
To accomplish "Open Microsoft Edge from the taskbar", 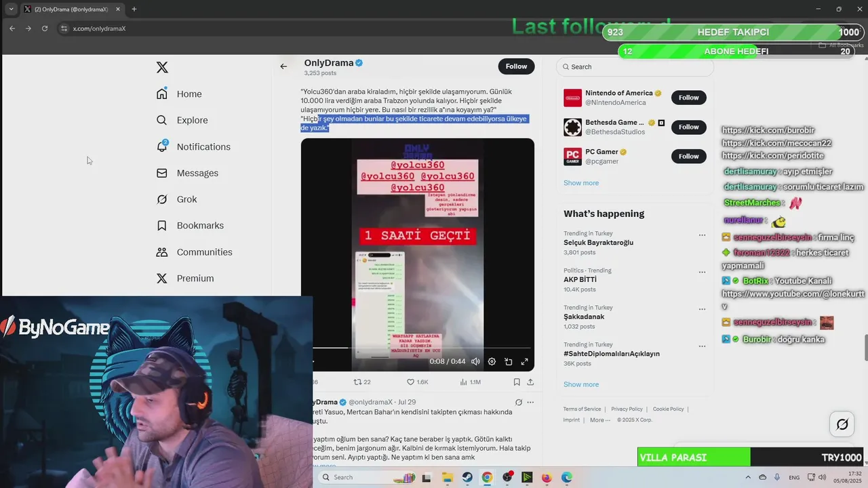I will point(566,477).
